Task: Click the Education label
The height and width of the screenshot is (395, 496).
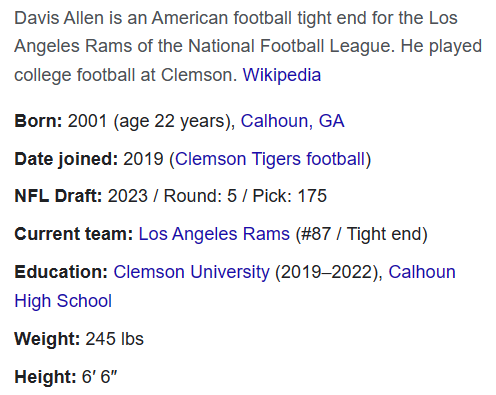Action: [61, 272]
